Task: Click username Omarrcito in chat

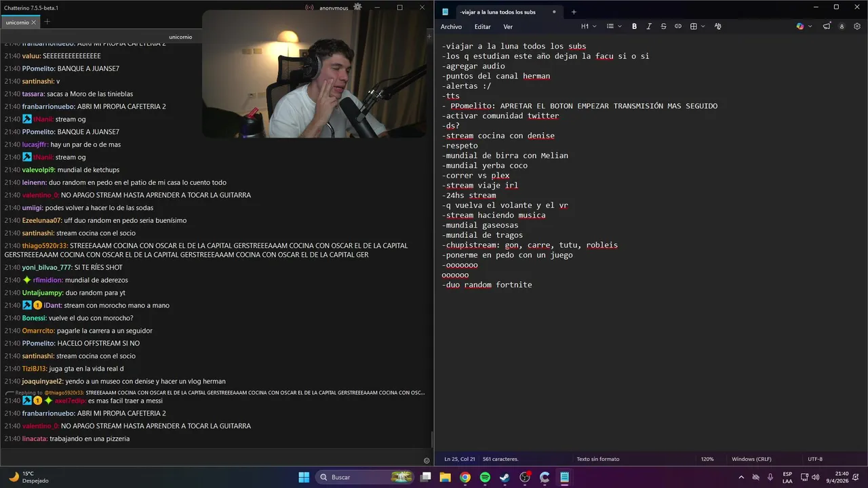Action: pyautogui.click(x=38, y=331)
